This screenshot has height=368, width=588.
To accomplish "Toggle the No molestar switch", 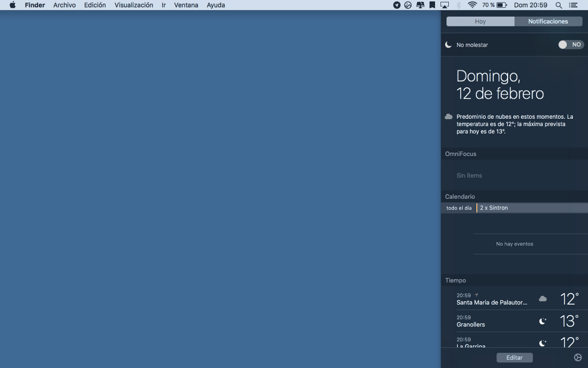I will [571, 45].
